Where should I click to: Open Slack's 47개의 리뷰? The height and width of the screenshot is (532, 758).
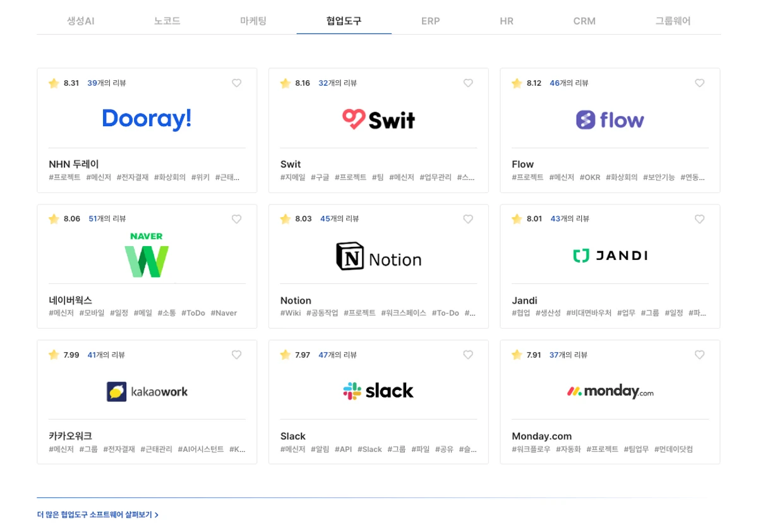(337, 355)
